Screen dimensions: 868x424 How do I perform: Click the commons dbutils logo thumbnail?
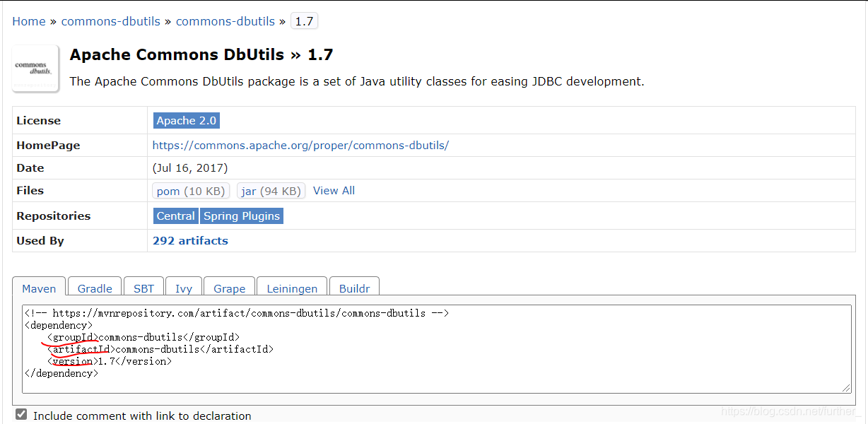pos(35,69)
